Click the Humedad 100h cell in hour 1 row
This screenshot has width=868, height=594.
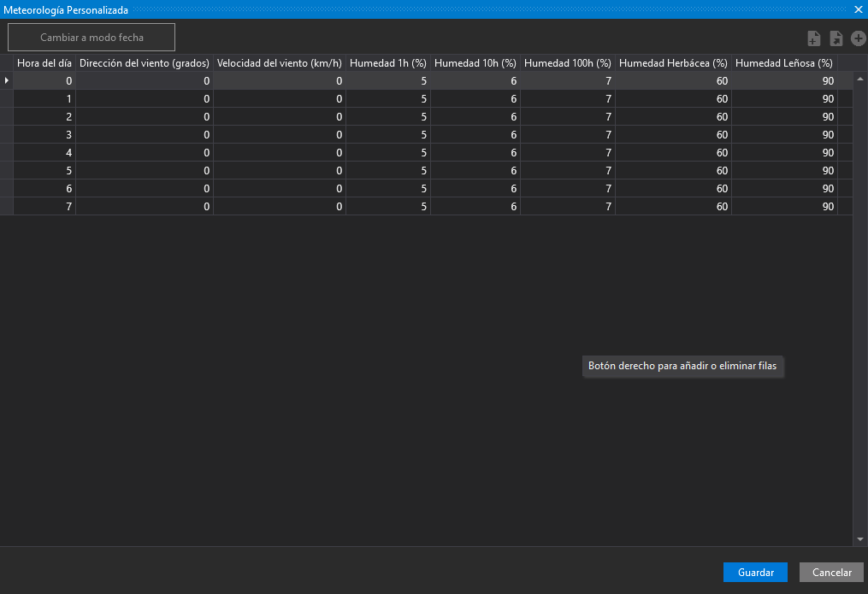[x=568, y=99]
